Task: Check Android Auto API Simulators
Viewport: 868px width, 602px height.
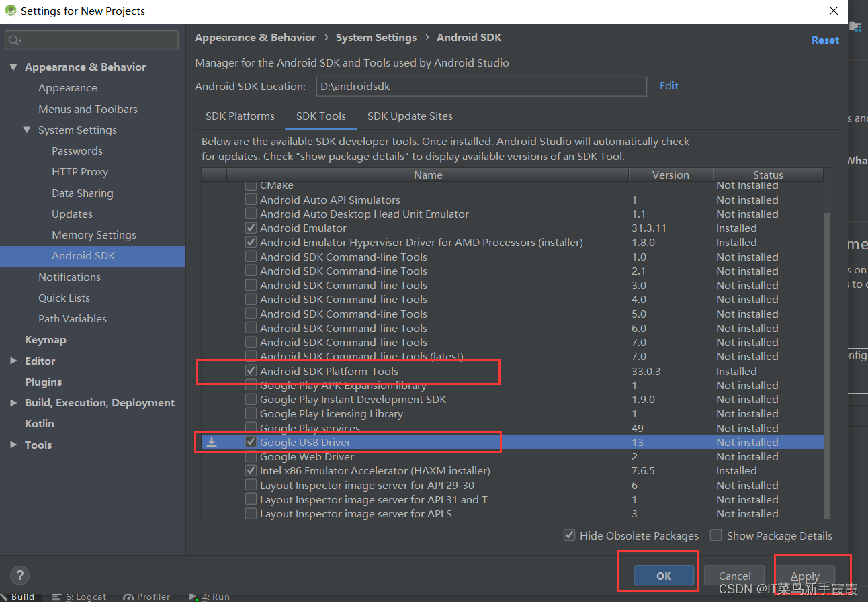Action: tap(251, 200)
